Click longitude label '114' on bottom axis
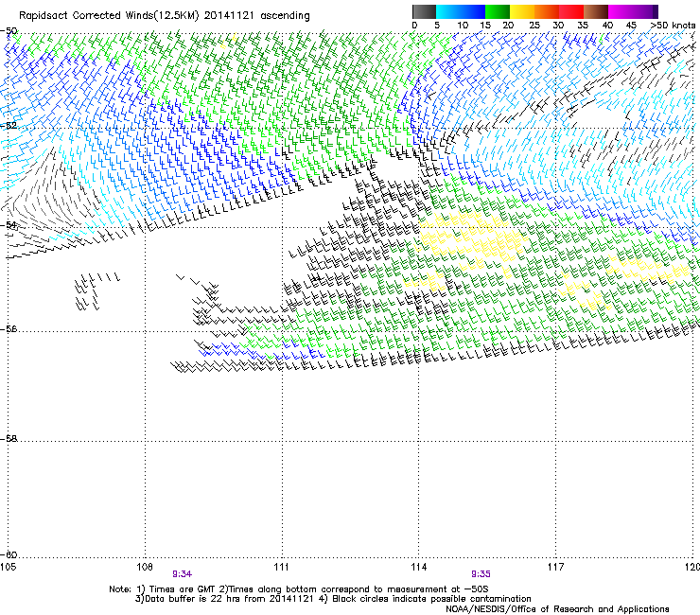 tap(418, 567)
